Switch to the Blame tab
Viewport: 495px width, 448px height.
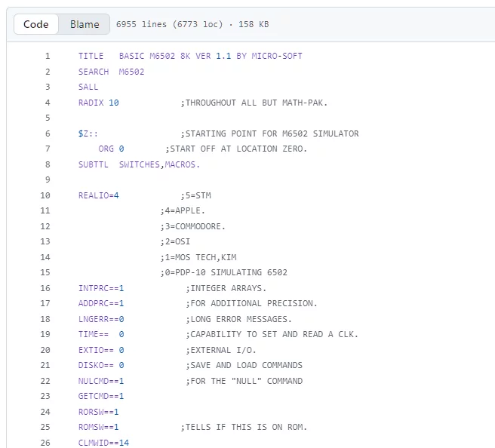pyautogui.click(x=85, y=24)
